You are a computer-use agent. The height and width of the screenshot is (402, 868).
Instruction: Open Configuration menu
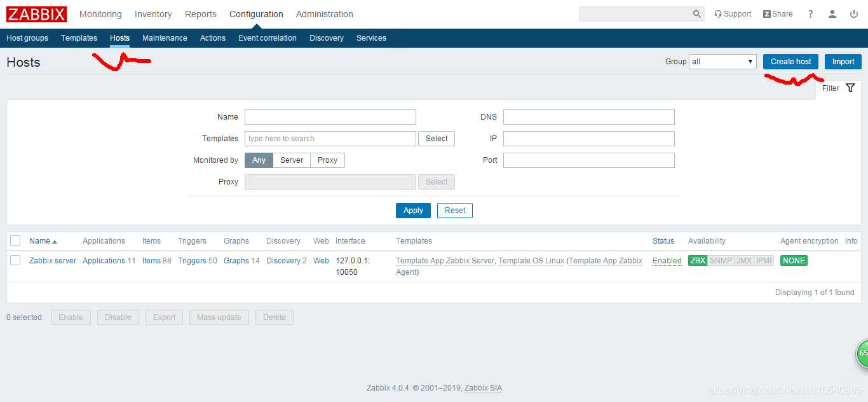tap(256, 14)
